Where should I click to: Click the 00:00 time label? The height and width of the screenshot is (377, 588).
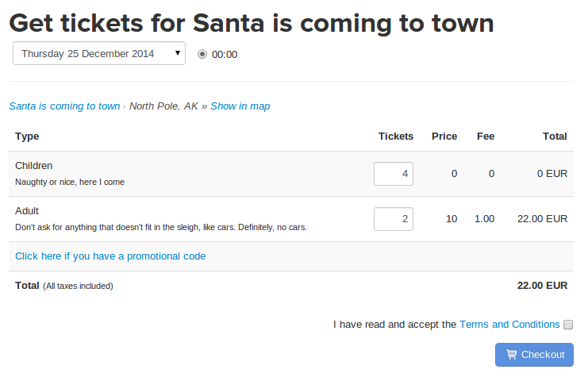point(225,55)
